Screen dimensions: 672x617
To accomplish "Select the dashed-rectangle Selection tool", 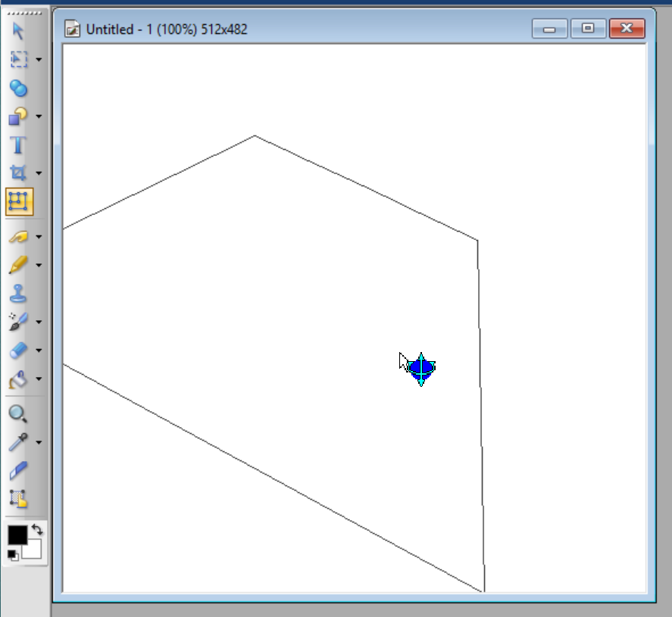I will pyautogui.click(x=18, y=59).
